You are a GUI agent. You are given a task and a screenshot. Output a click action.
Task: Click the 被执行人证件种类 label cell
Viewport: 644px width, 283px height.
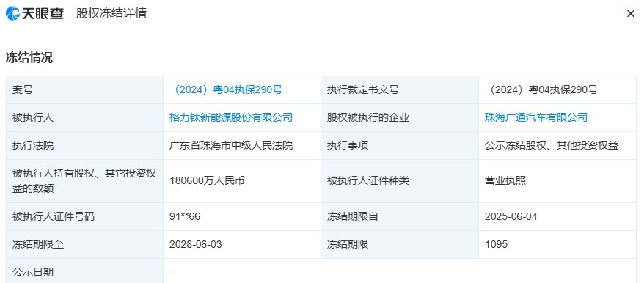pyautogui.click(x=400, y=181)
